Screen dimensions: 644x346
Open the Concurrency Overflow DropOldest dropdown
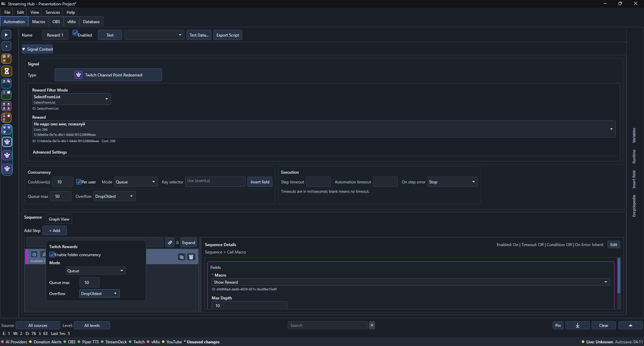114,196
